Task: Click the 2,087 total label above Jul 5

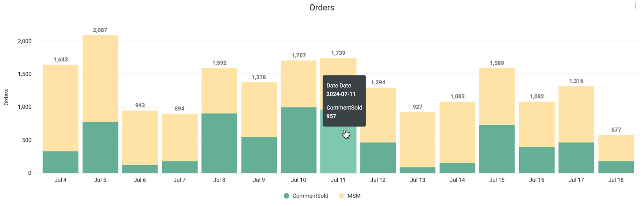Action: pos(100,30)
